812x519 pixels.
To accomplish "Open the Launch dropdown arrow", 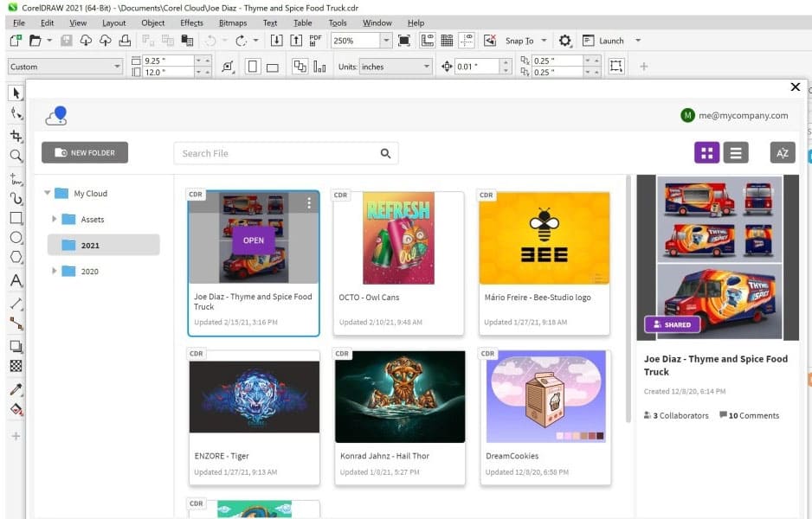I will point(638,41).
